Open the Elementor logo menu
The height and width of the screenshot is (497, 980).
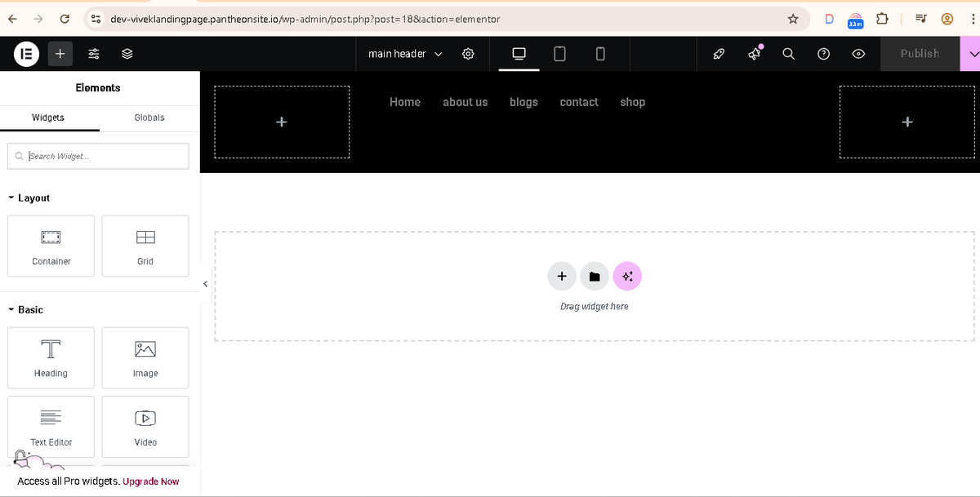pyautogui.click(x=26, y=54)
